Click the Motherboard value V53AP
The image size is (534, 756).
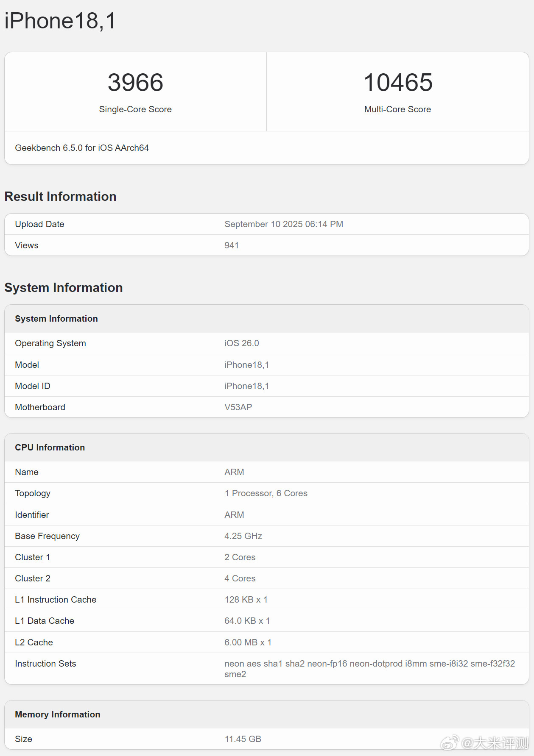pos(238,407)
